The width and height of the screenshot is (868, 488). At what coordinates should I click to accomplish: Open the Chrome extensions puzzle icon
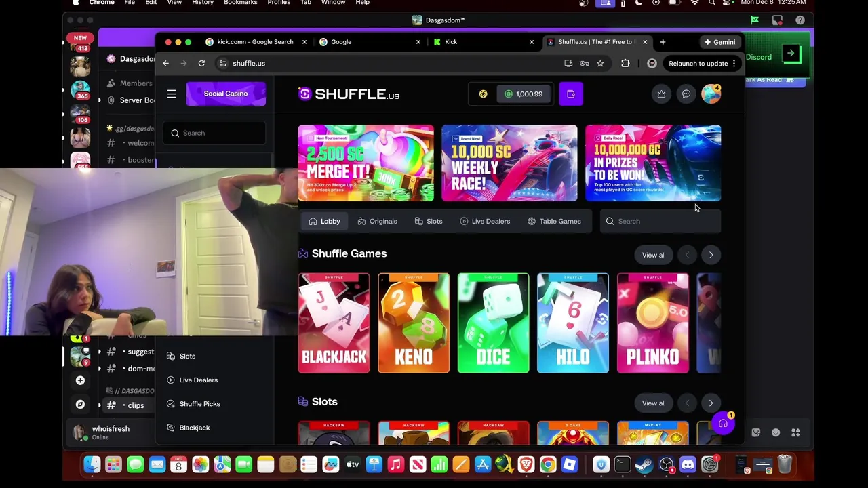(x=625, y=63)
